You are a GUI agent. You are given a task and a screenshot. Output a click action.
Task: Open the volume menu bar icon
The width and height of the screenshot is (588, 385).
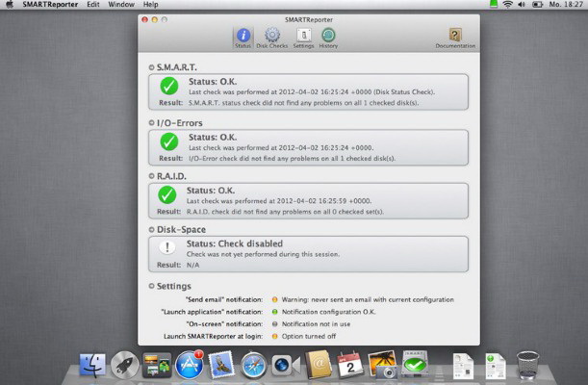point(522,5)
